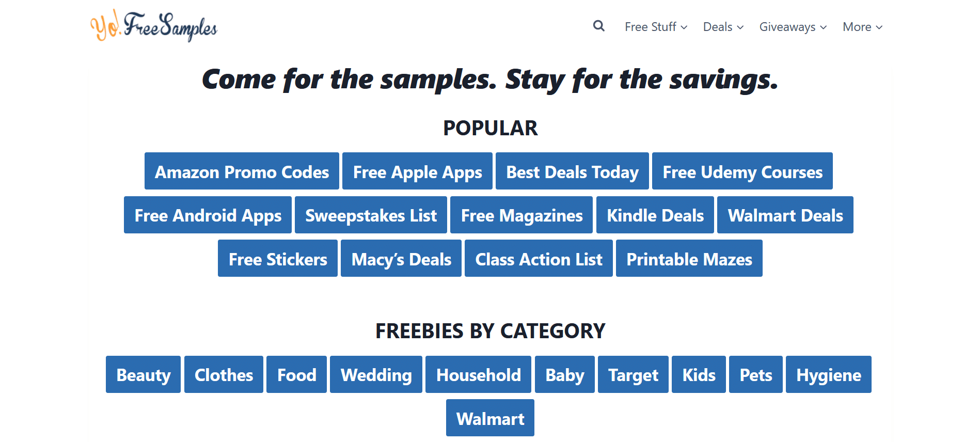Viewport: 980px width, 442px height.
Task: Select the Free Apple Apps button
Action: [417, 171]
